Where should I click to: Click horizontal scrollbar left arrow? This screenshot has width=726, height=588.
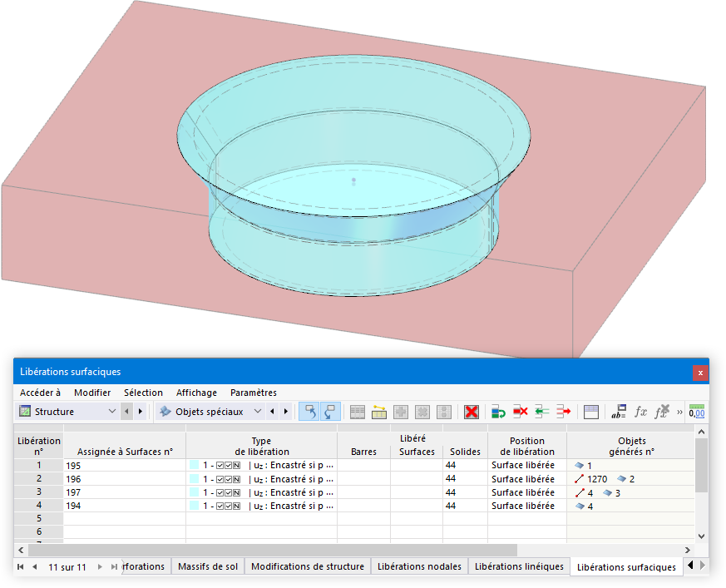[x=21, y=550]
